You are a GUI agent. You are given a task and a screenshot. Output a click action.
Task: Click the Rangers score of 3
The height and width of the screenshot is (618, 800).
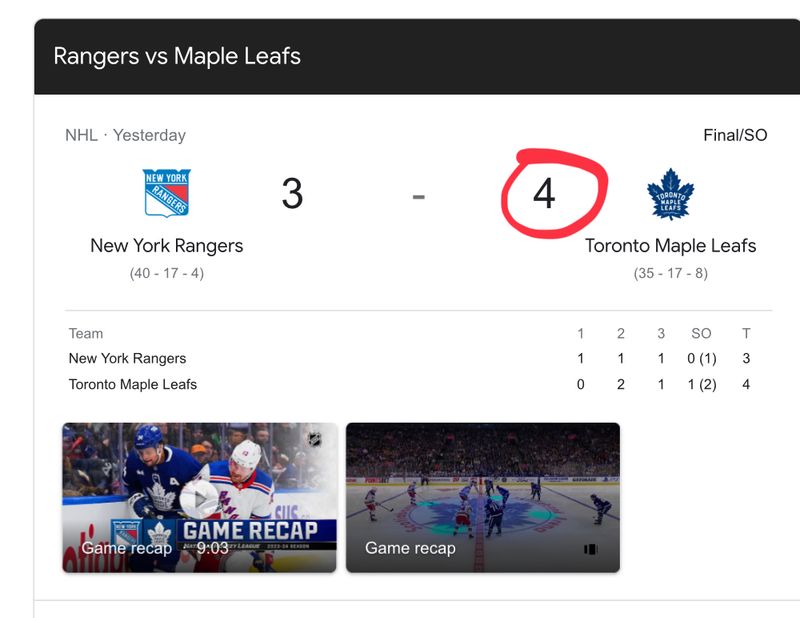[x=291, y=193]
